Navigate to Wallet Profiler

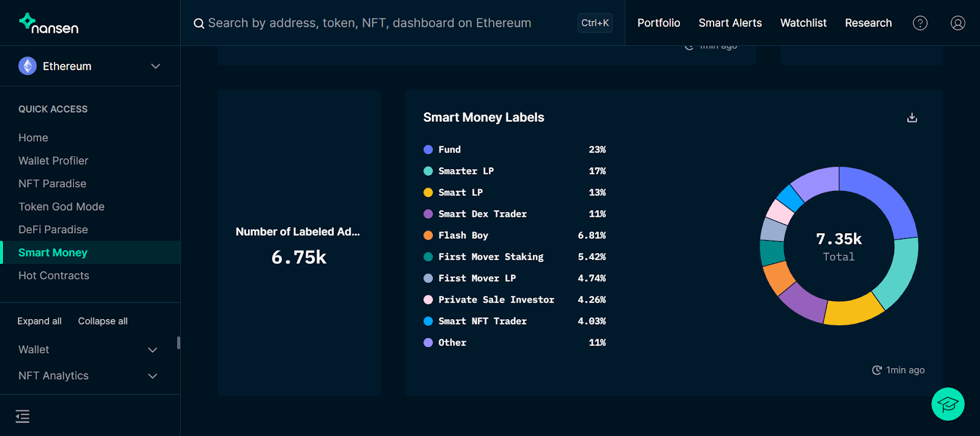click(x=53, y=161)
